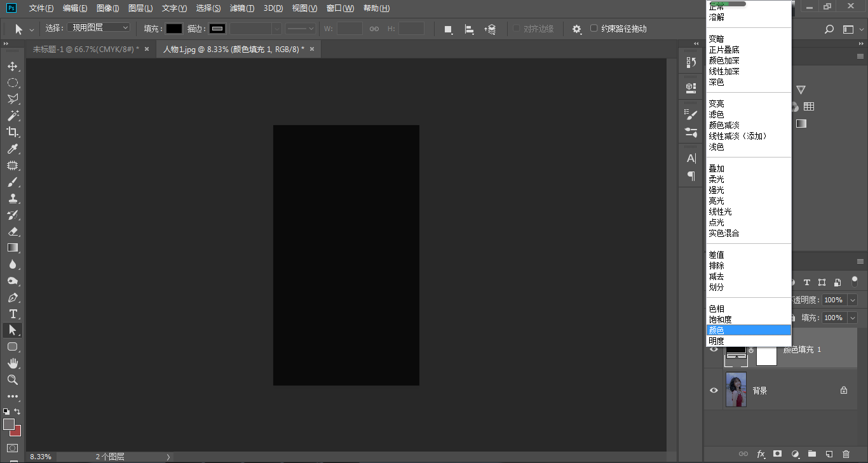Hide the 背景 layer
Viewport: 868px width, 463px height.
[714, 391]
